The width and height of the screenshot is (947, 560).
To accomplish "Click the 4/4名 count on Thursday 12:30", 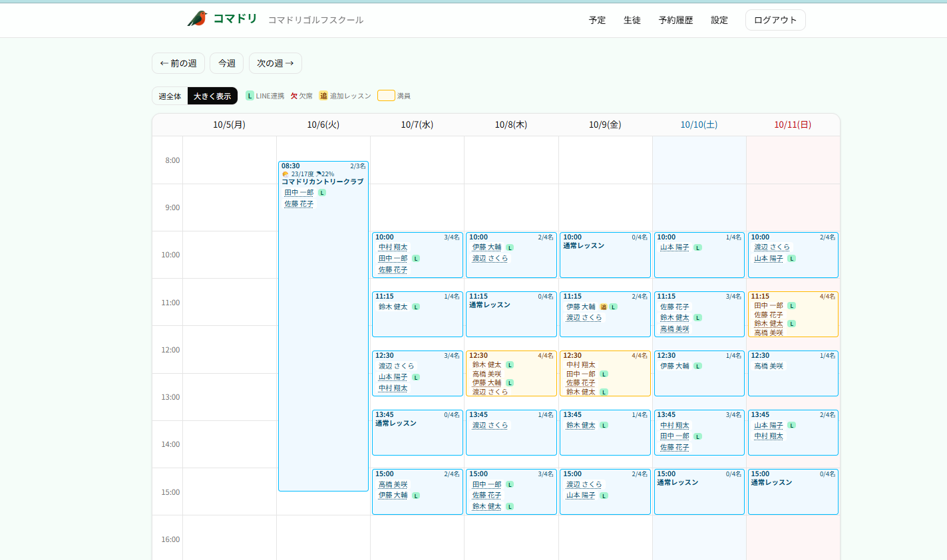I will [x=546, y=356].
